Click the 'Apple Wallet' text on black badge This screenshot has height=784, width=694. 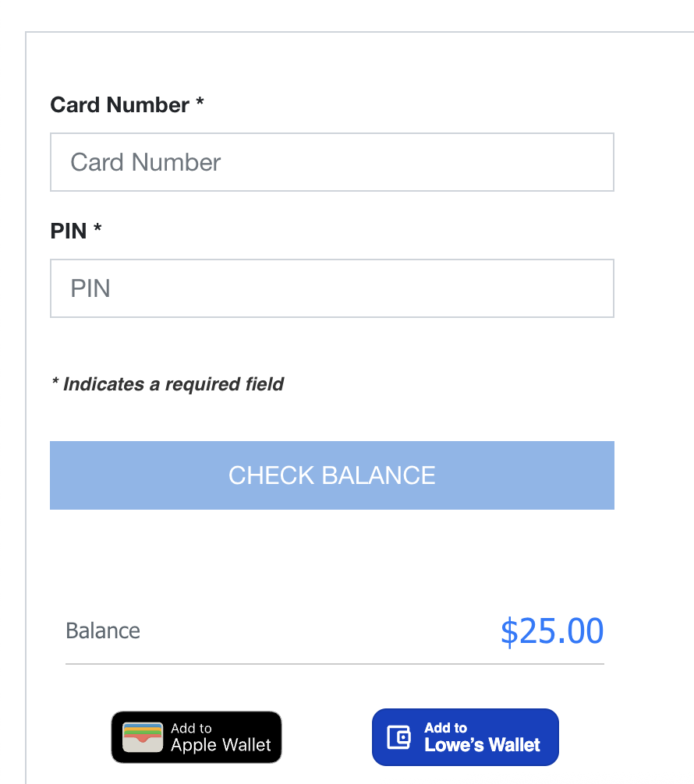221,745
